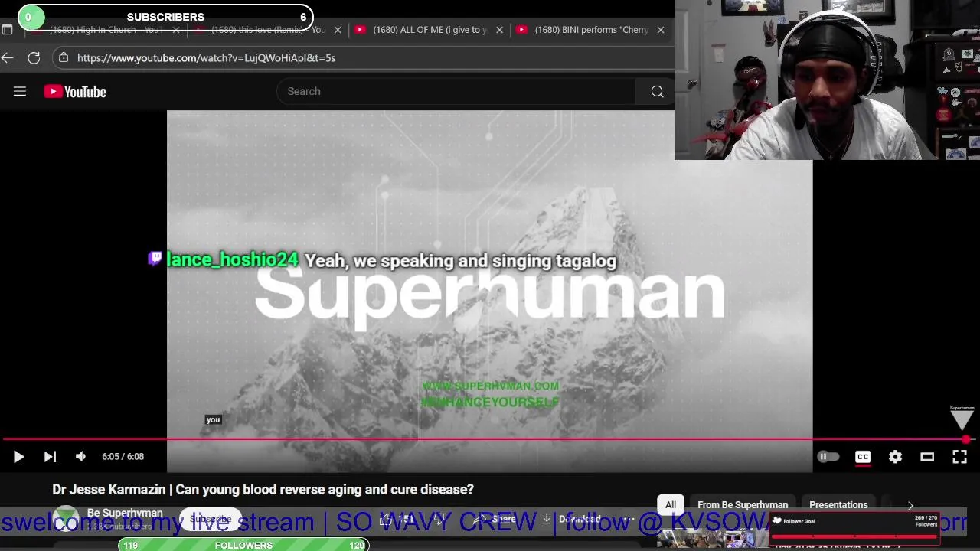Play the video with the play button

click(x=18, y=457)
